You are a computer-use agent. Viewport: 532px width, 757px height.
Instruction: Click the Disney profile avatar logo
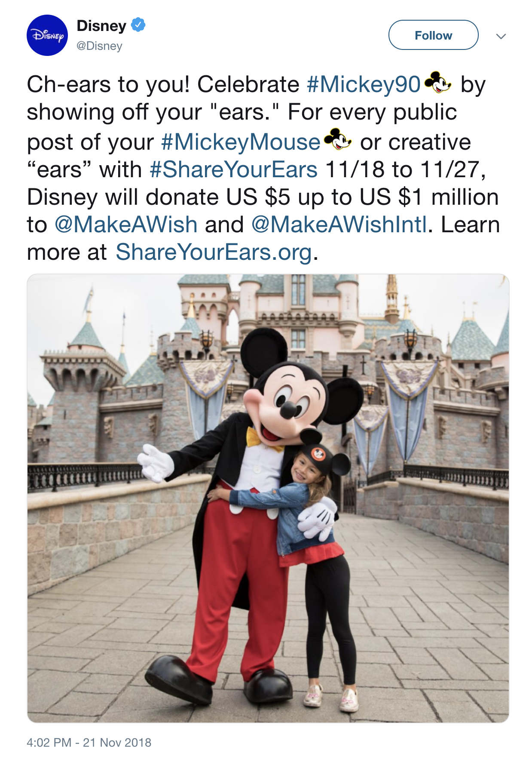(x=47, y=35)
